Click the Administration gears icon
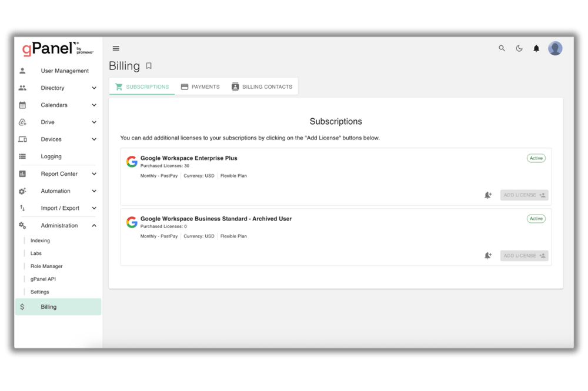Image resolution: width=588 pixels, height=391 pixels. point(22,225)
